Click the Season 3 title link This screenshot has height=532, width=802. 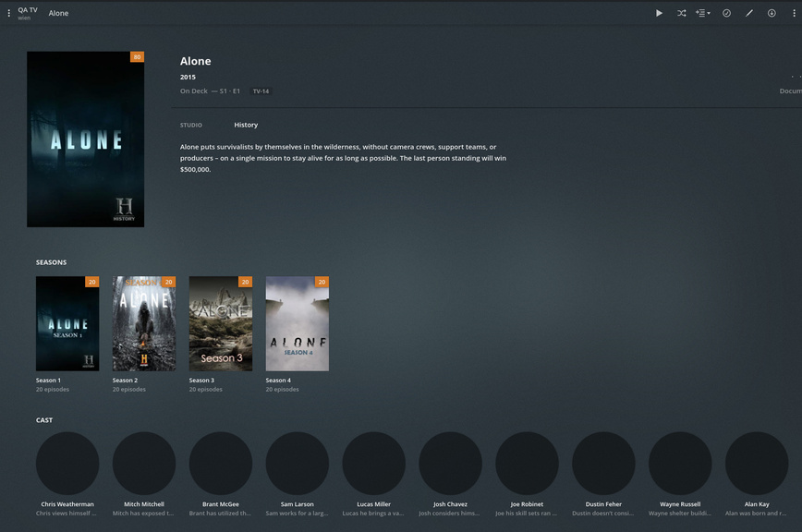[x=201, y=381]
